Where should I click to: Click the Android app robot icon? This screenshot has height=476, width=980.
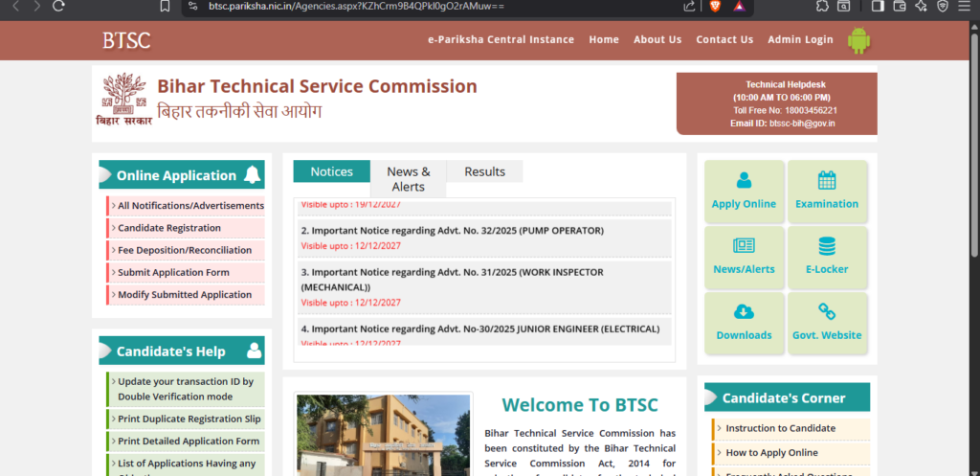tap(858, 40)
